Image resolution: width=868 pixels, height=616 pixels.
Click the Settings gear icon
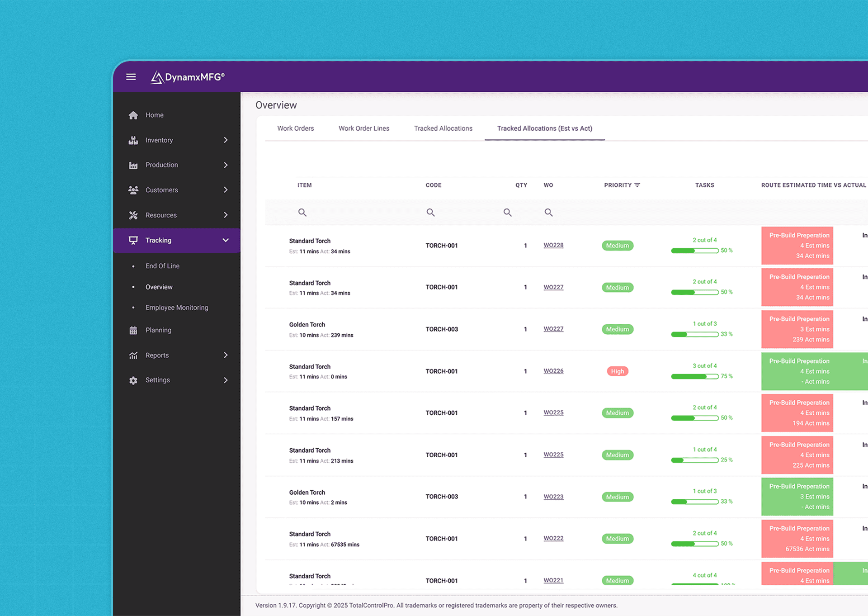click(x=133, y=380)
